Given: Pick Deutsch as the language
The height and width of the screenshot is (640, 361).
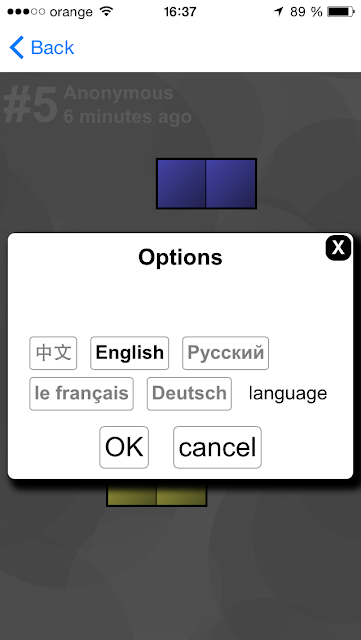Looking at the screenshot, I should 189,394.
